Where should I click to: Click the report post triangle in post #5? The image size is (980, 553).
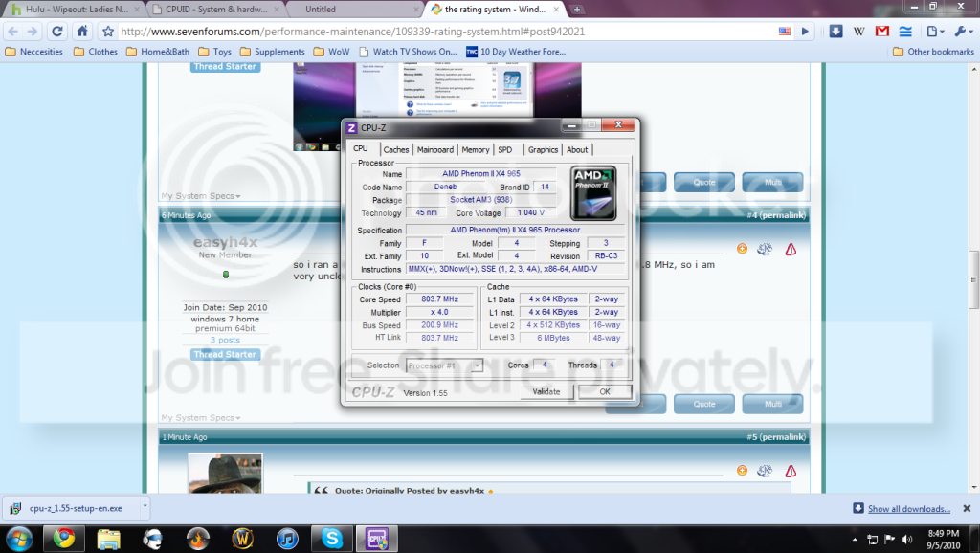pyautogui.click(x=791, y=471)
